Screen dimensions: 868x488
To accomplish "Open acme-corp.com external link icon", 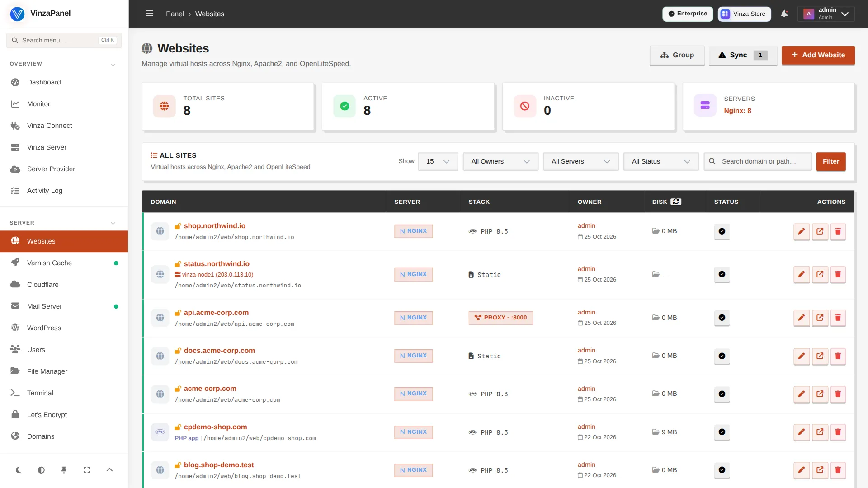I will [820, 394].
